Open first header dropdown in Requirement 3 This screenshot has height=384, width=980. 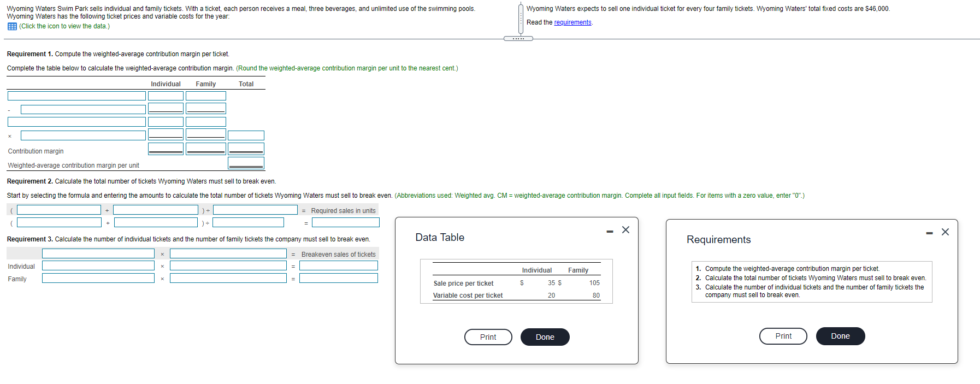(x=98, y=253)
